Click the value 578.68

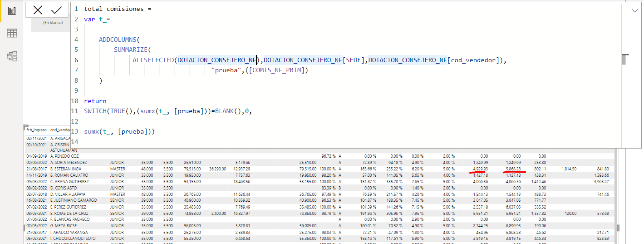(603, 213)
